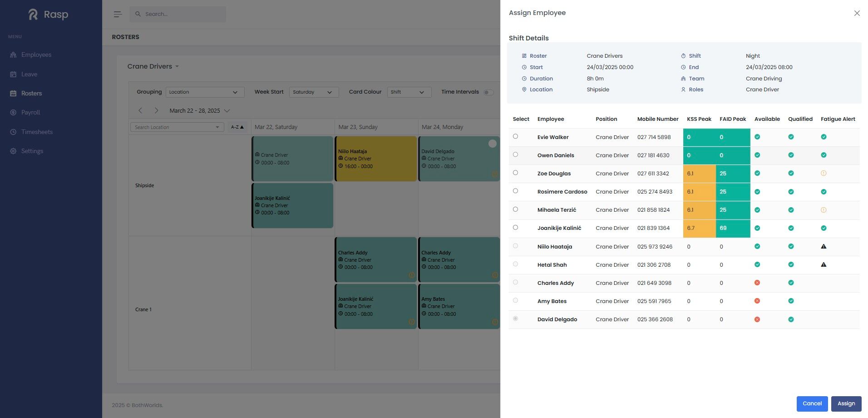This screenshot has height=418, width=868.
Task: Toggle the Time Intervals switch
Action: coord(488,92)
